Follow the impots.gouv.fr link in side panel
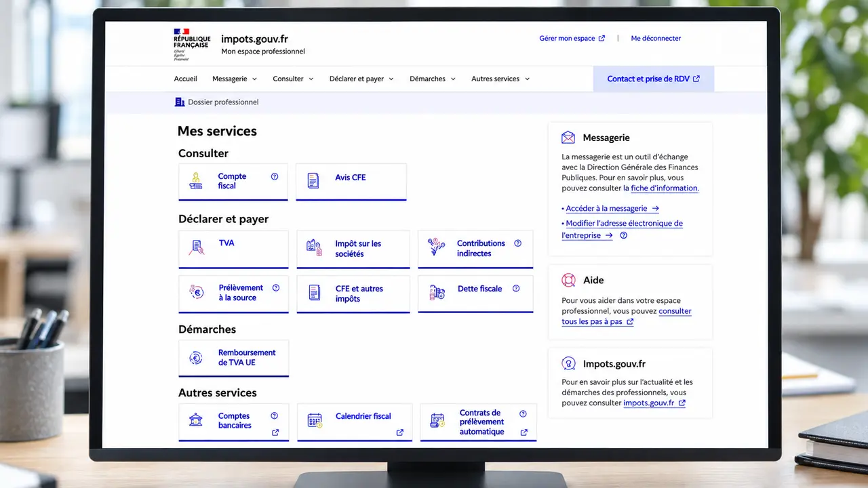Screen dimensions: 868x488 [x=654, y=403]
